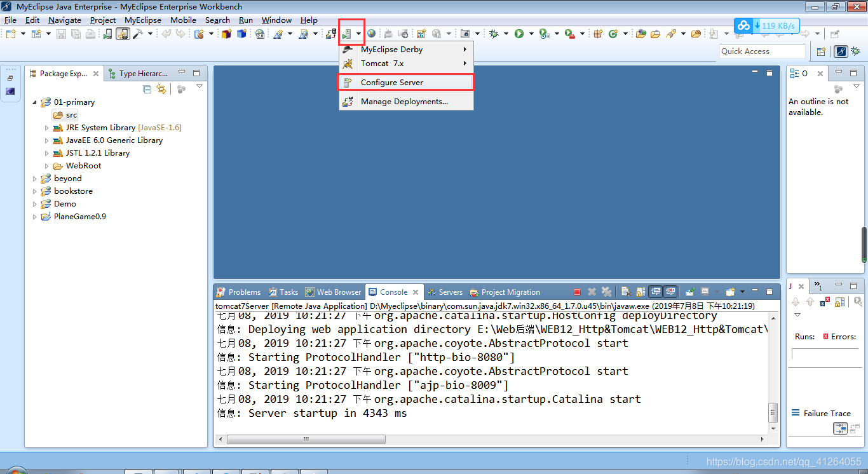Open the Window menu
Screen dimensions: 868x474
pyautogui.click(x=277, y=20)
